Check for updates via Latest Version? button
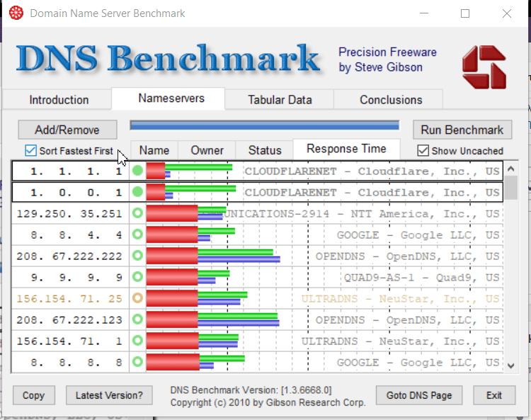 pos(109,395)
